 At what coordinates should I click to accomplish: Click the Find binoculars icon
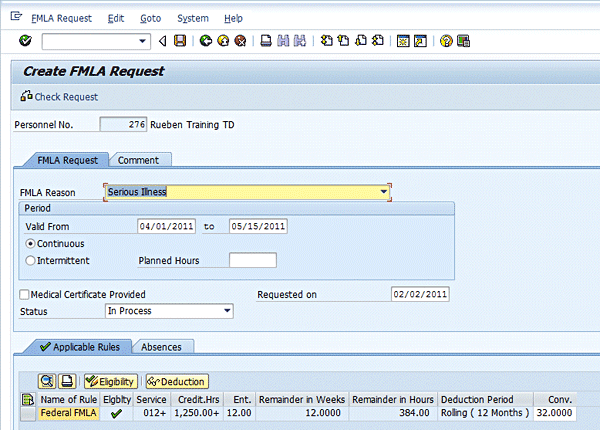[x=283, y=41]
